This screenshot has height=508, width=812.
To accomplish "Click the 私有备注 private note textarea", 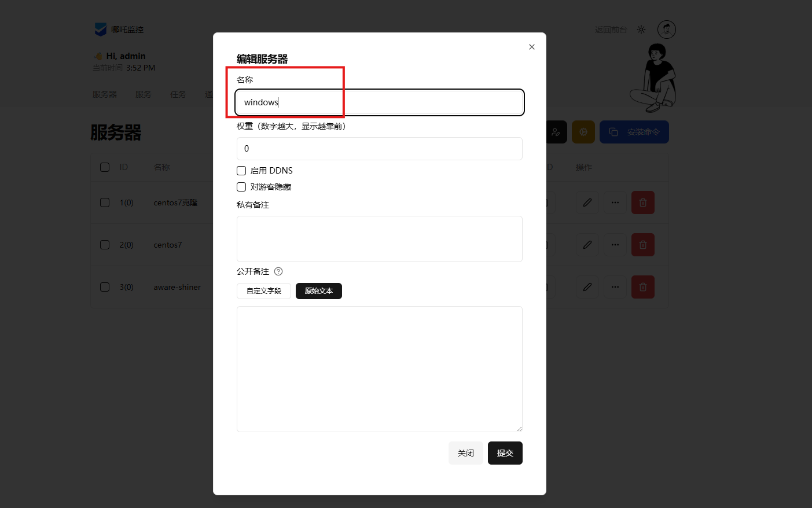I will coord(380,239).
